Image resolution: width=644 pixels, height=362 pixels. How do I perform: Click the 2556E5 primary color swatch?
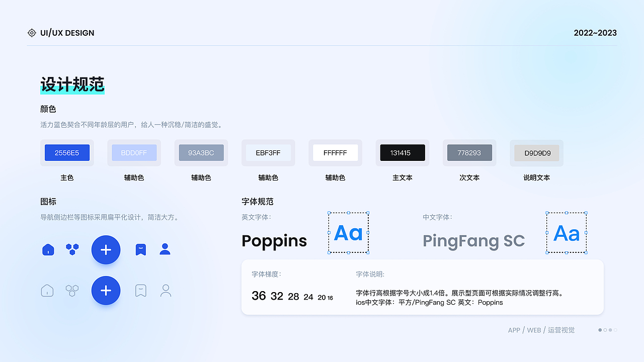67,152
